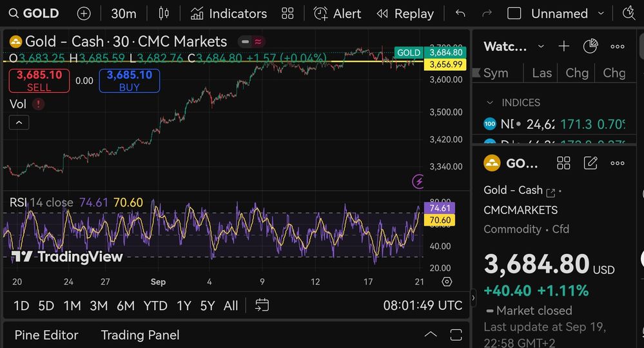Open the Watchlist name dropdown

pos(513,46)
